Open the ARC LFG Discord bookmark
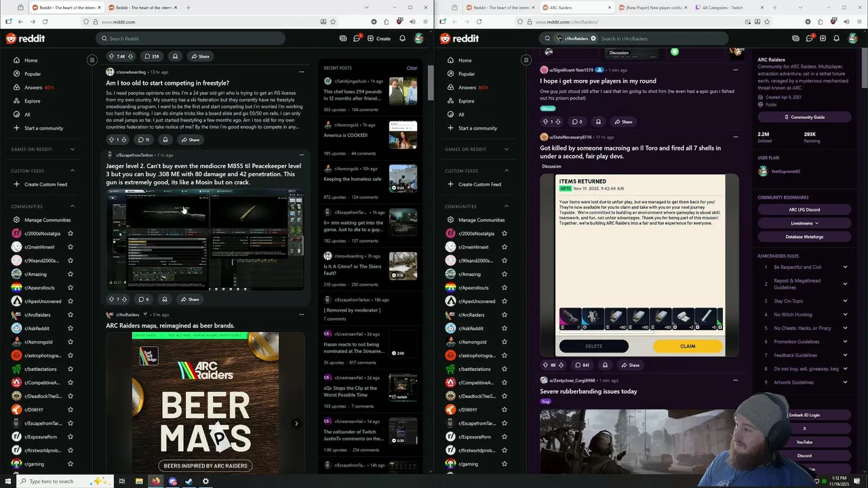868x488 pixels. point(804,209)
